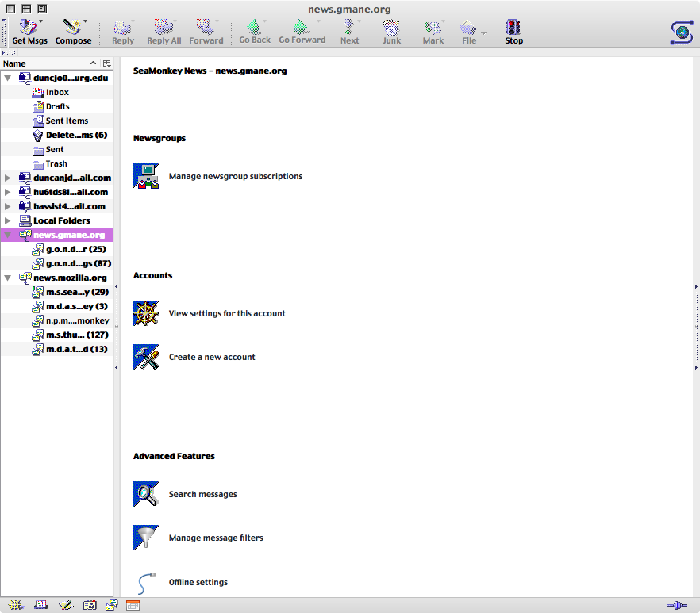Open Address Book from the status bar
This screenshot has width=700, height=613.
coord(90,605)
